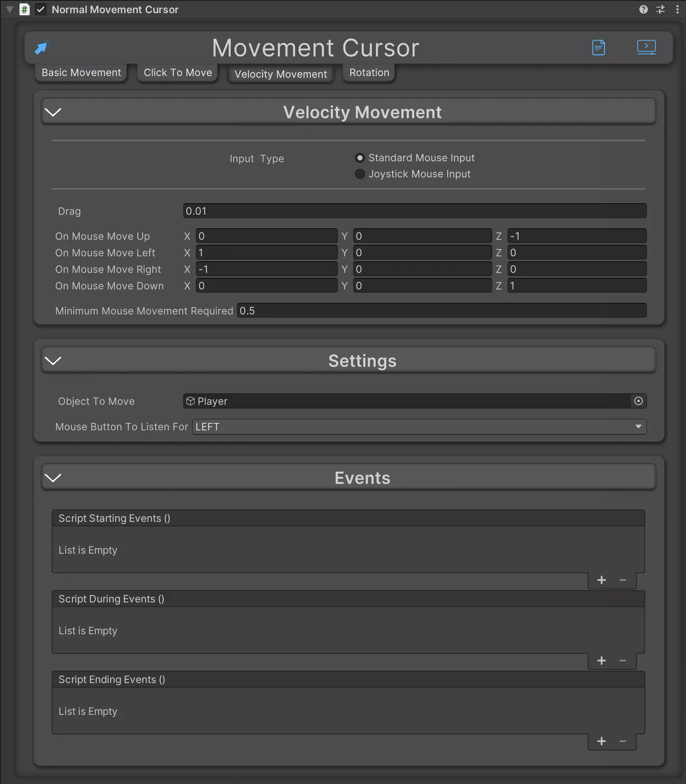Image resolution: width=686 pixels, height=784 pixels.
Task: Click the blue documentation page icon
Action: pyautogui.click(x=598, y=48)
